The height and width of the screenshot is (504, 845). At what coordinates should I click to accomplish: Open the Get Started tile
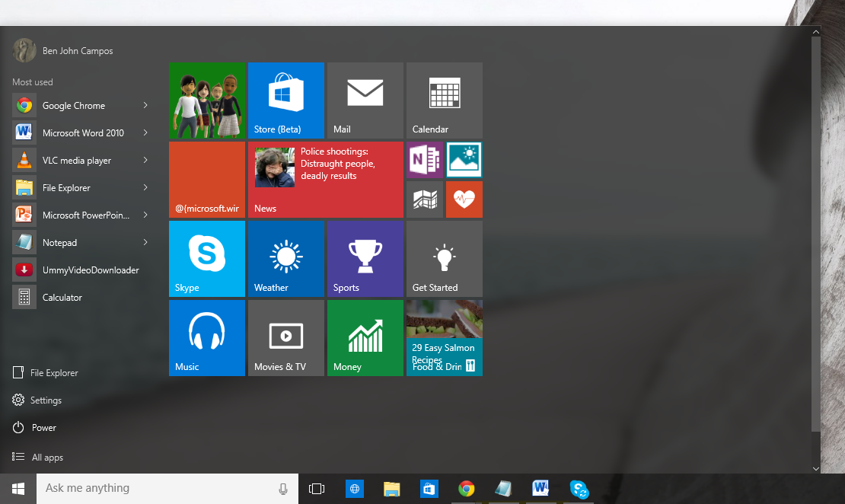click(x=445, y=259)
